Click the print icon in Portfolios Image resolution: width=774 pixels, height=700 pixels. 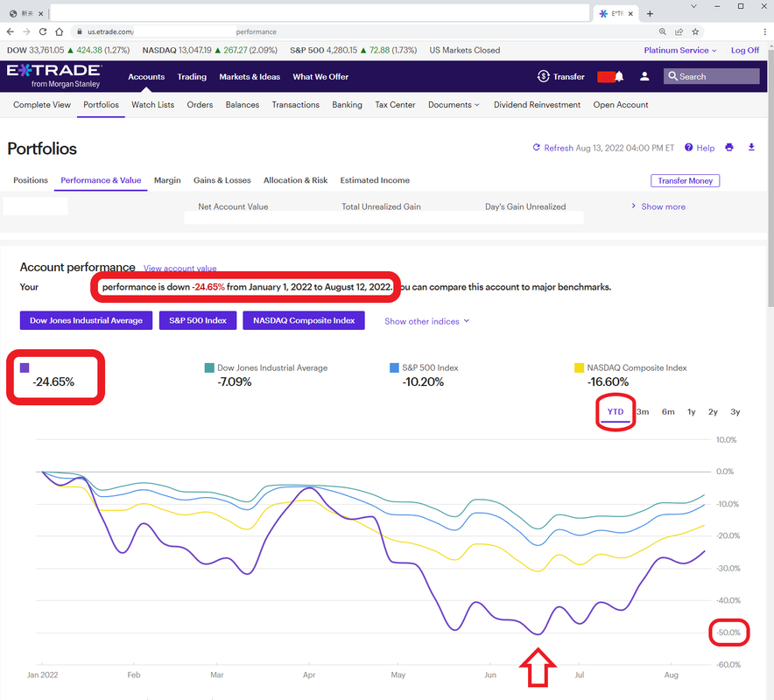click(x=729, y=148)
